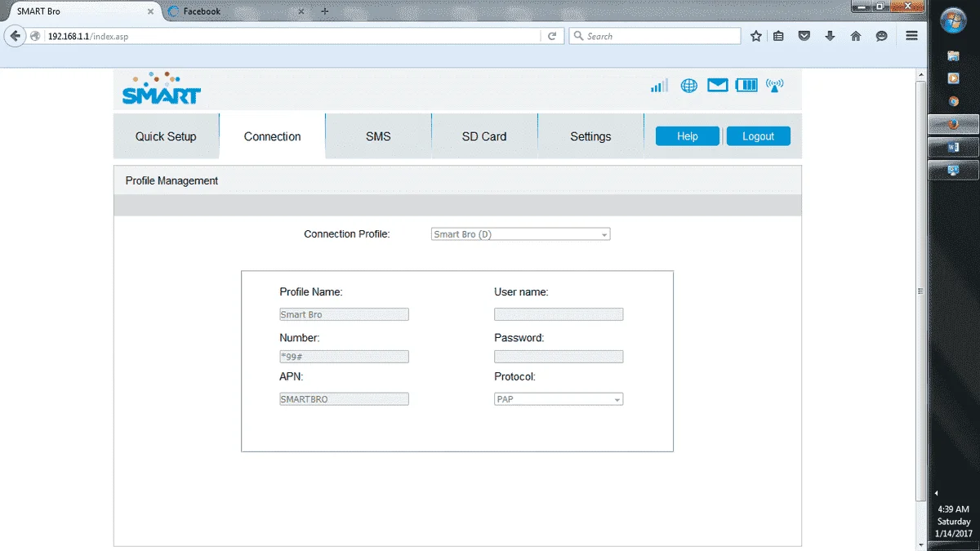Screen dimensions: 980x551
Task: Select the Connection tab
Action: click(x=273, y=136)
